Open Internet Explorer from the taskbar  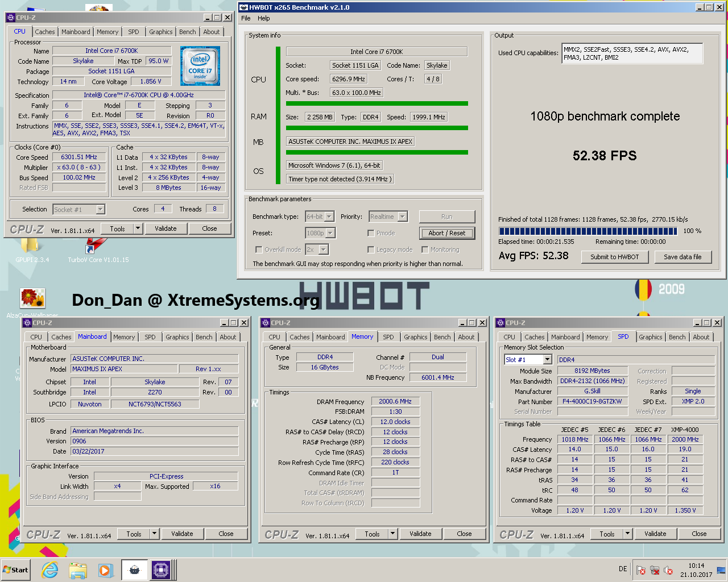click(x=50, y=570)
